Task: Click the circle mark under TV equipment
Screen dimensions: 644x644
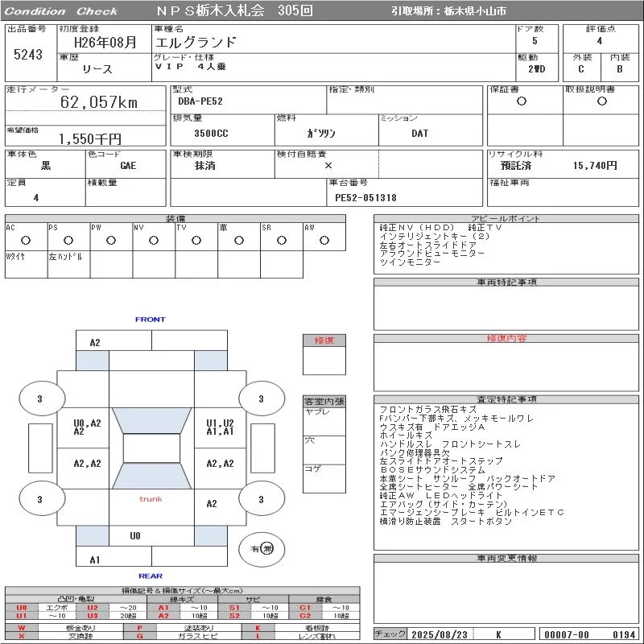Action: 196,240
